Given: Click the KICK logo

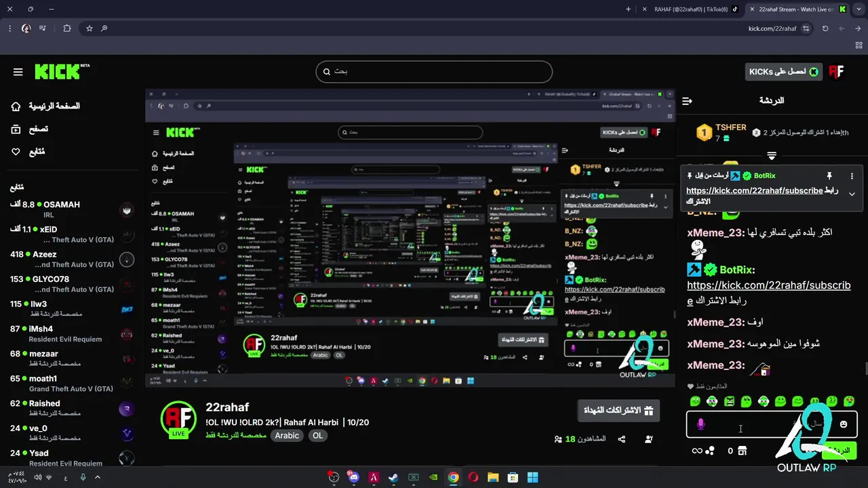Looking at the screenshot, I should pos(62,71).
